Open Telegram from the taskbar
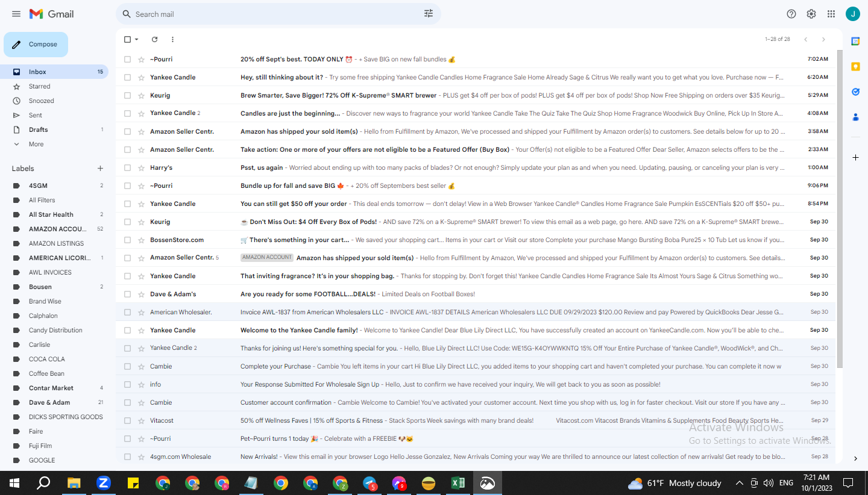Screen dimensions: 868x495 click(x=370, y=483)
